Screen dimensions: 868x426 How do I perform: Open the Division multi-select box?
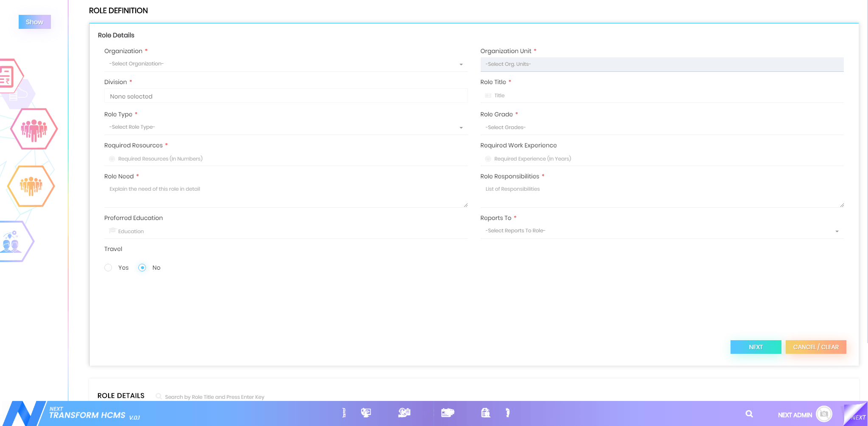pyautogui.click(x=286, y=96)
